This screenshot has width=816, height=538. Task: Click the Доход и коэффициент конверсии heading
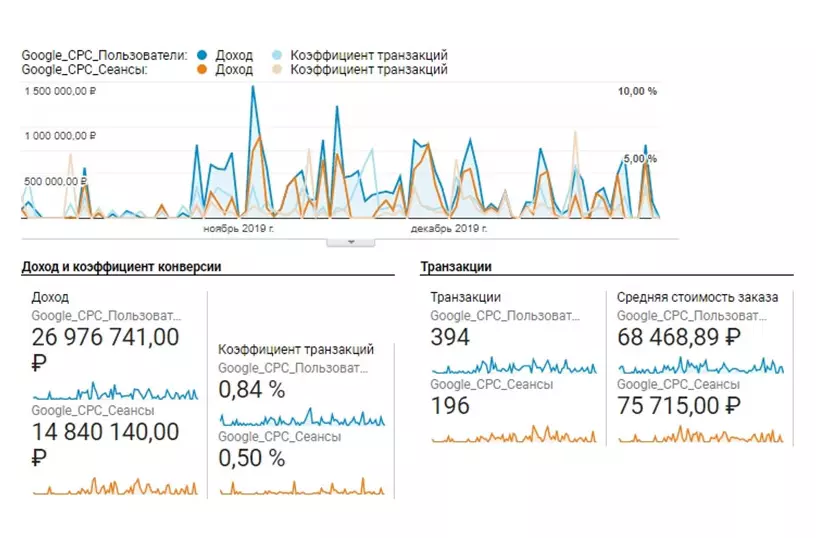(x=121, y=267)
